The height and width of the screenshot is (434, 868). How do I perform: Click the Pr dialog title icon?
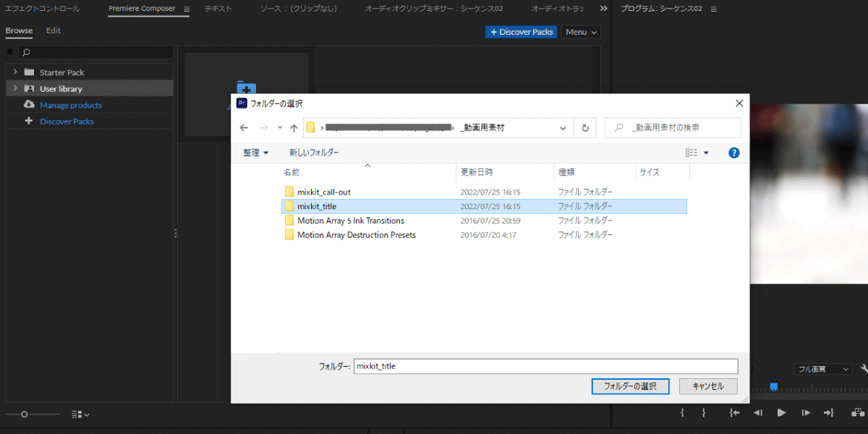click(242, 103)
